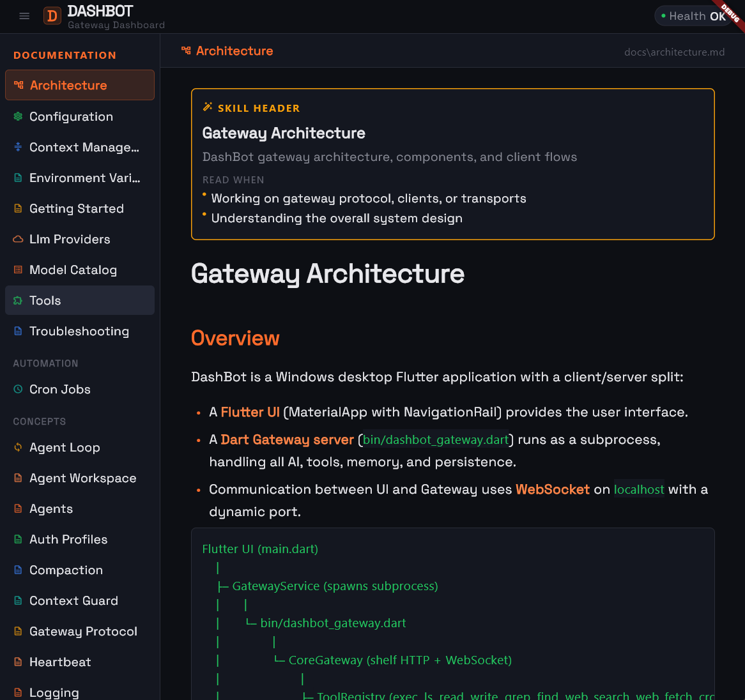
Task: Open the Model Catalog entry
Action: (x=73, y=270)
